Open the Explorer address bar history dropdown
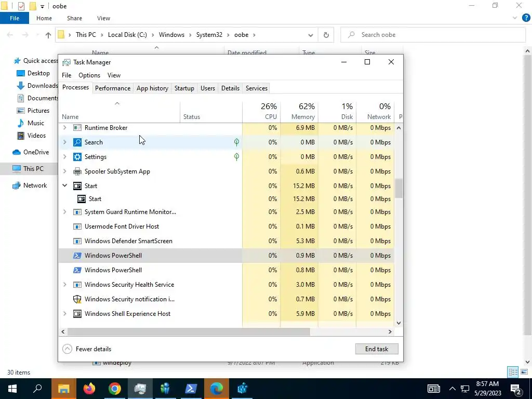The height and width of the screenshot is (399, 532). 311,35
